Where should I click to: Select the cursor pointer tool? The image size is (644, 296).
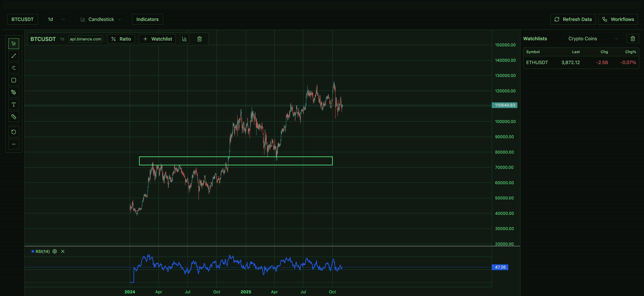(14, 44)
